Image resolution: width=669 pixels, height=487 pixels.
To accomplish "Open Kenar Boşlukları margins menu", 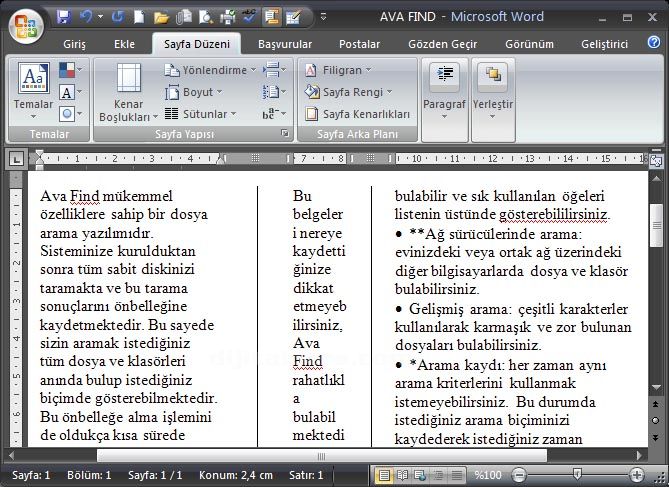I will 128,93.
